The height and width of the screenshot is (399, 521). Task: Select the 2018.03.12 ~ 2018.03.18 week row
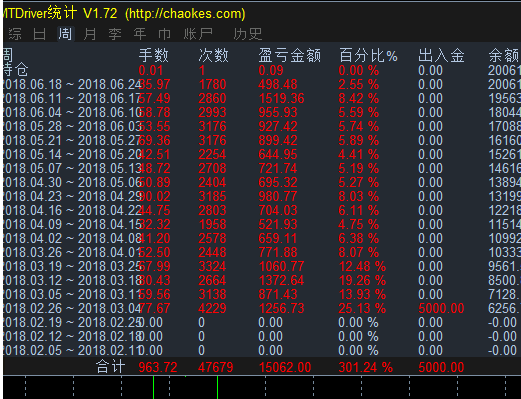pos(262,281)
